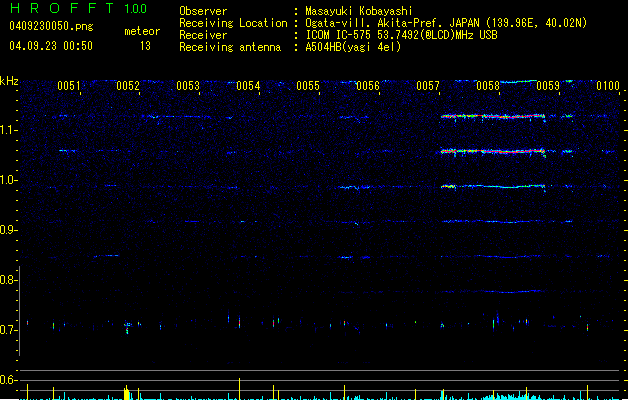
Task: Click the date stamp 04.09.23 00:50
Action: [51, 46]
